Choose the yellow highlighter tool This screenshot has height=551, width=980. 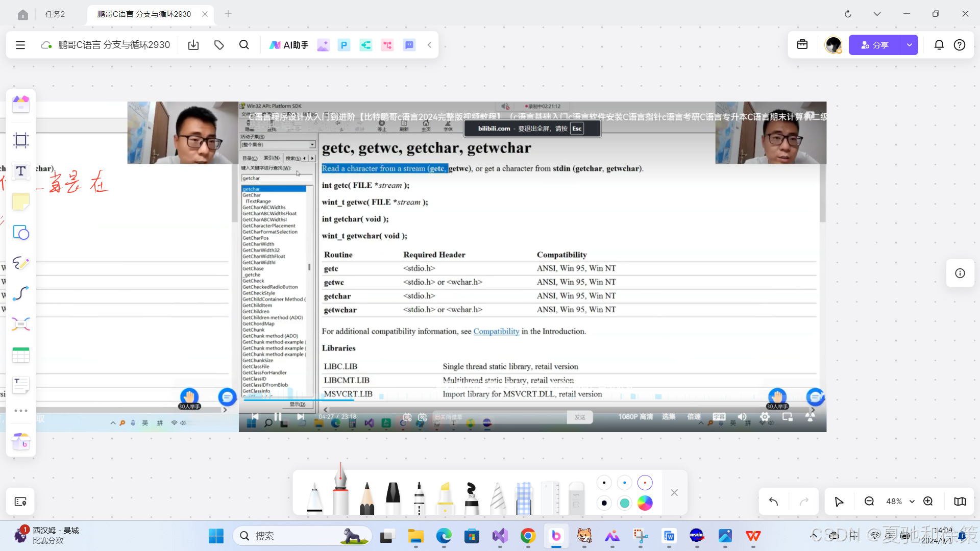[x=445, y=497]
